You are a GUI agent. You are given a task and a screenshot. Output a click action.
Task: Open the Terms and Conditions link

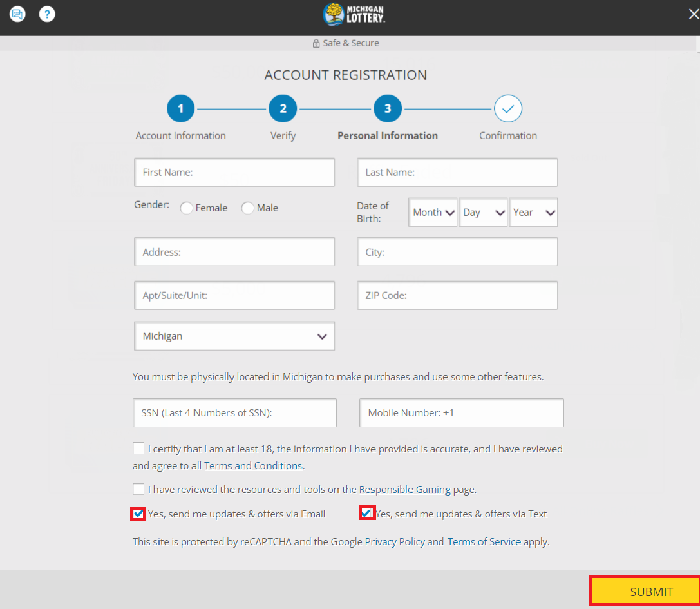(252, 465)
